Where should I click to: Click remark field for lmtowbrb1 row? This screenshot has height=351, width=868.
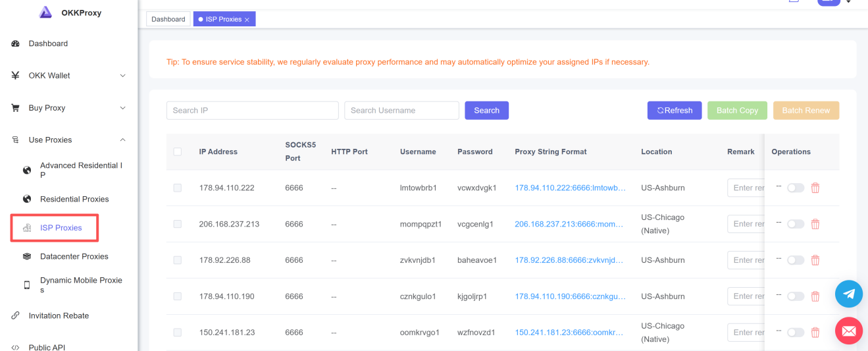[x=746, y=188]
